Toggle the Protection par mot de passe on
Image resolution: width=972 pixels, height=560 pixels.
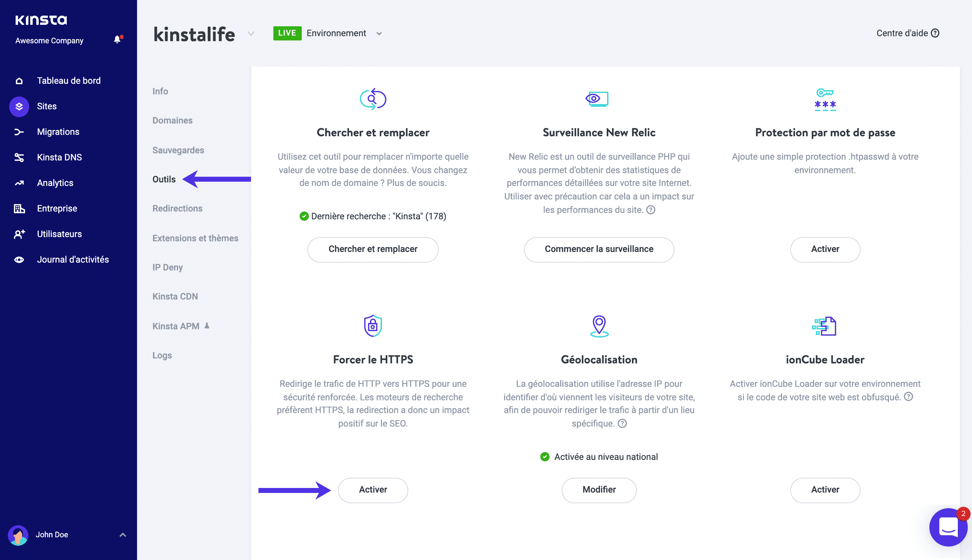(x=824, y=249)
